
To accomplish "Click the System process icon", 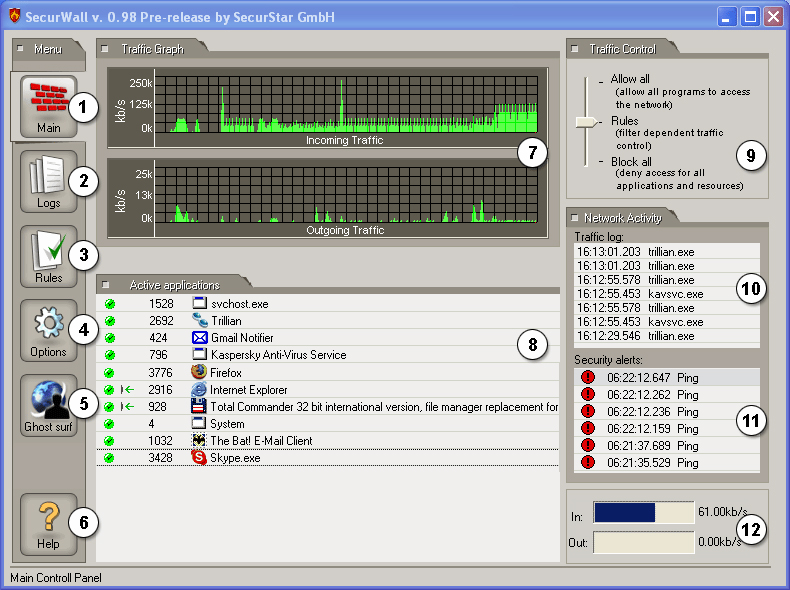I will click(199, 423).
